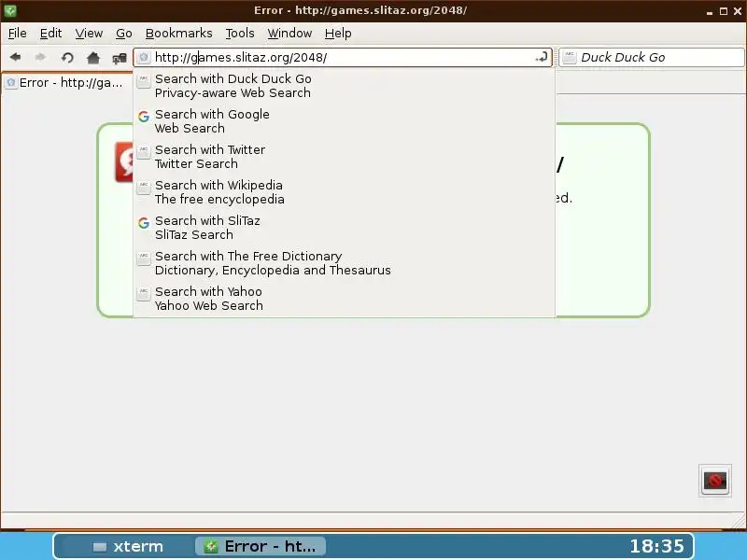This screenshot has height=560, width=747.
Task: Click the Forward arrow toolbar icon
Action: pyautogui.click(x=40, y=57)
